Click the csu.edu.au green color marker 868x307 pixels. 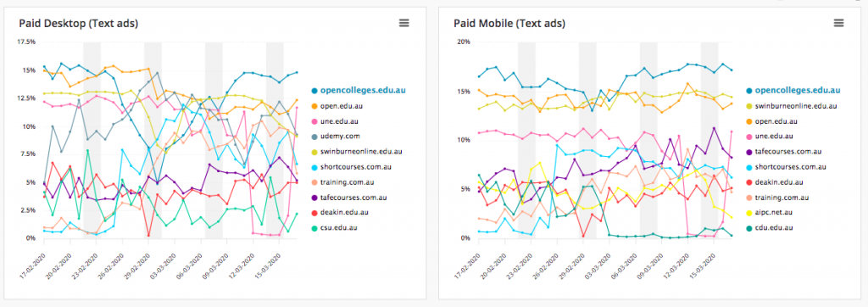[314, 228]
